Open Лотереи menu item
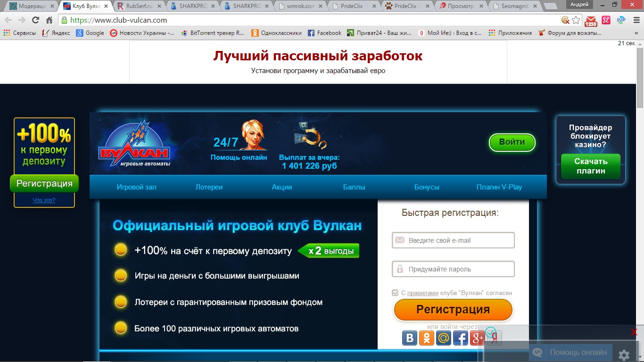 click(209, 187)
